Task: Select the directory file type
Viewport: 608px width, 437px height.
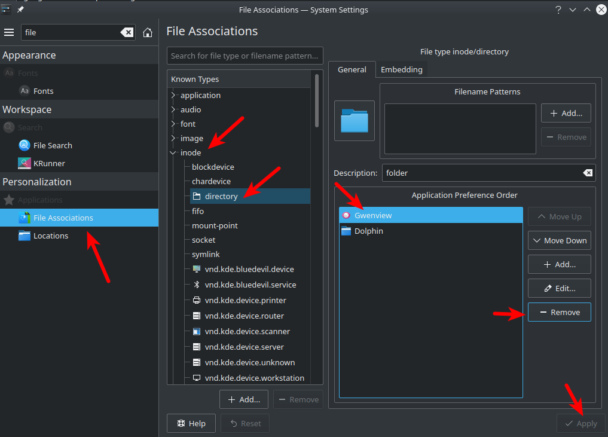Action: [250, 196]
